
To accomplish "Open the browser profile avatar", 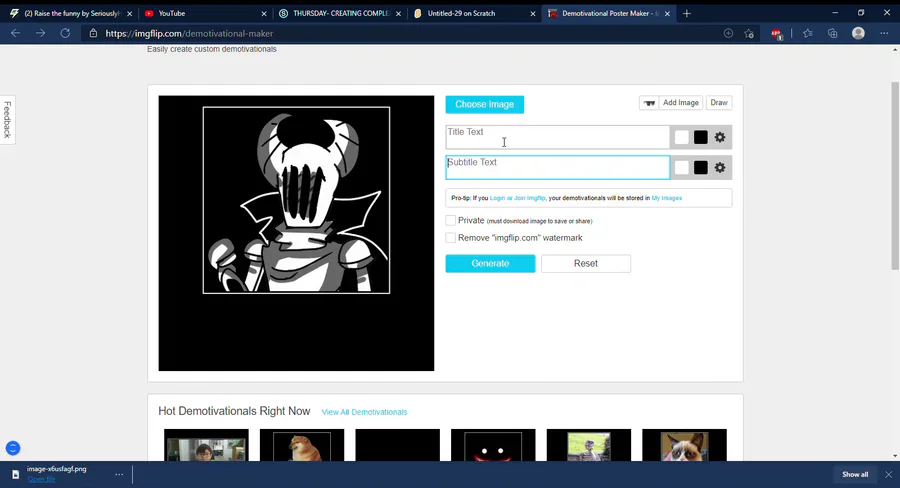I will pos(858,33).
